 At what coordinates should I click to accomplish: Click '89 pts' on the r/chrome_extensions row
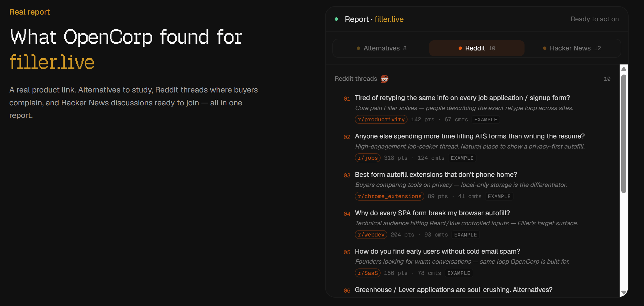coord(438,196)
